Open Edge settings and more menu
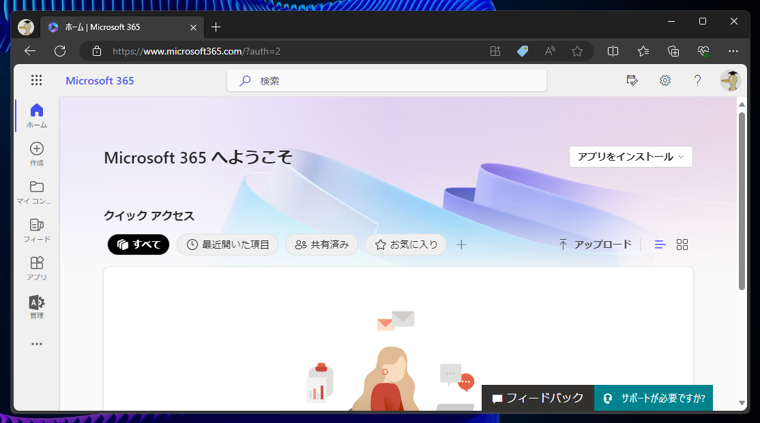Viewport: 760px width, 423px height. [x=733, y=51]
